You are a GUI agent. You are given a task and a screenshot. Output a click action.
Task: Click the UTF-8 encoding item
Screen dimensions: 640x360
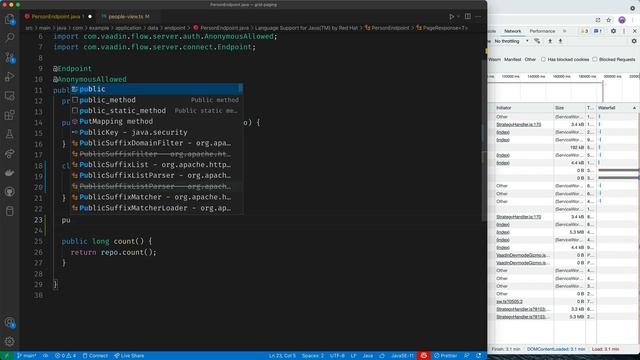click(337, 356)
